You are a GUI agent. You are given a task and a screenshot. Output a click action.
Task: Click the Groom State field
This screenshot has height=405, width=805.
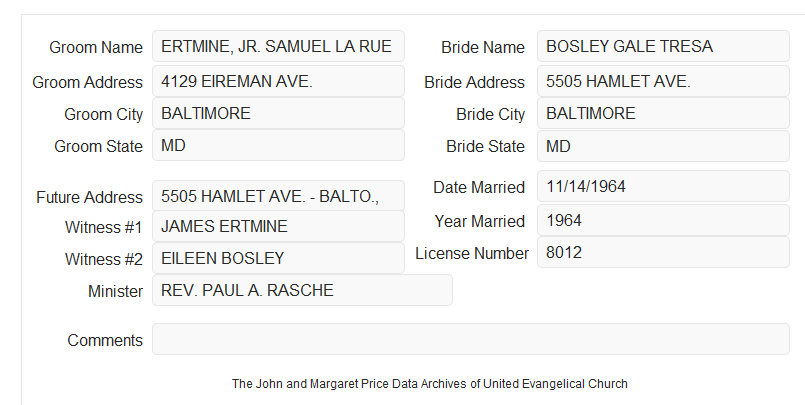278,145
